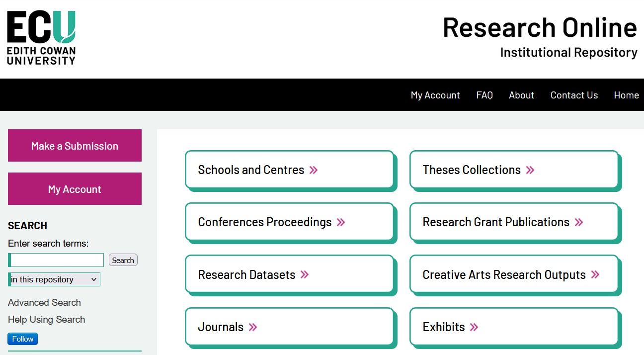644x355 pixels.
Task: Open the 'in this repository' search scope dropdown
Action: [54, 279]
